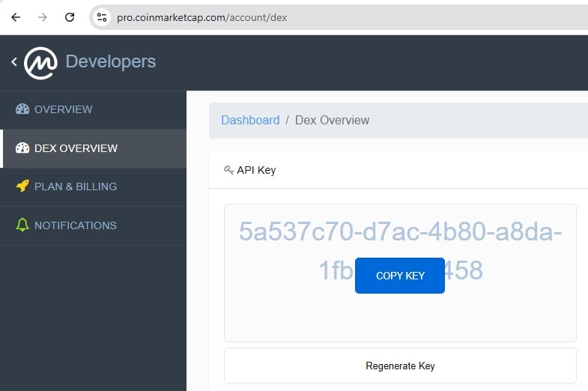Image resolution: width=588 pixels, height=391 pixels.
Task: Collapse sidebar using chevron beside logo
Action: 14,62
